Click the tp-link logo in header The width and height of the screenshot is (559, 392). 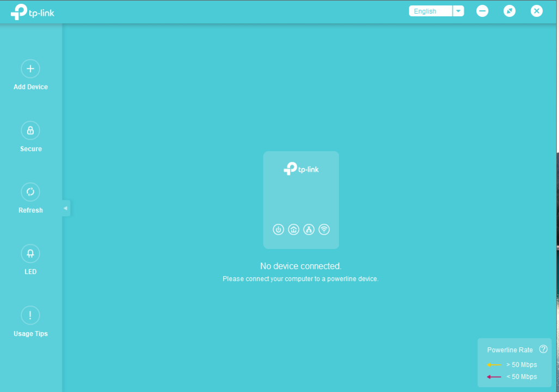coord(33,12)
